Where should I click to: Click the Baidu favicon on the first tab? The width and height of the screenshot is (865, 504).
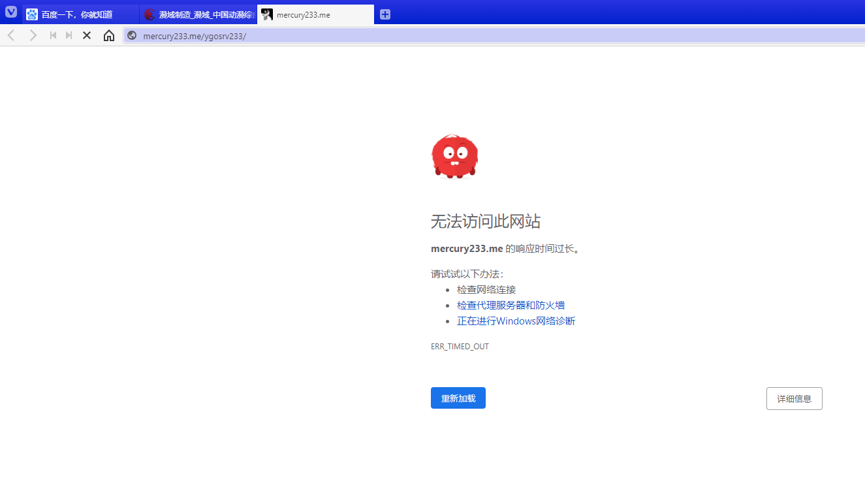31,14
